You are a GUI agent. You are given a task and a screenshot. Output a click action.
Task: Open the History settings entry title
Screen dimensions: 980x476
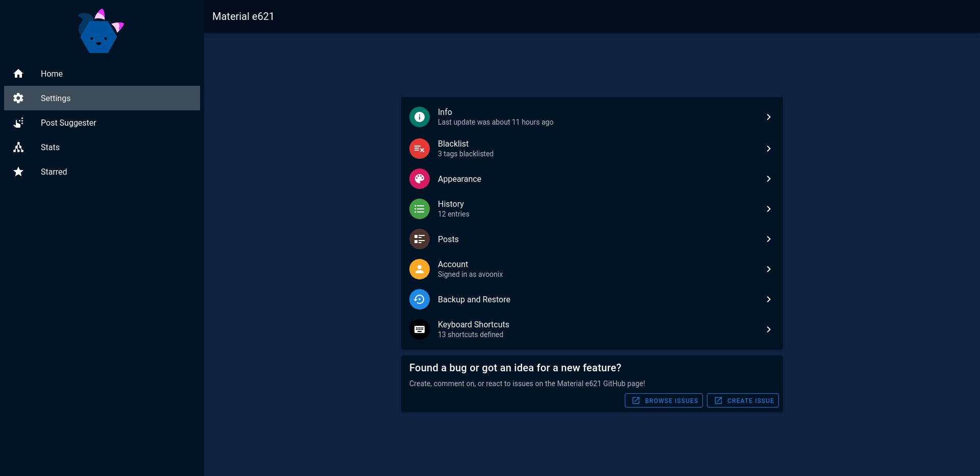(x=451, y=204)
